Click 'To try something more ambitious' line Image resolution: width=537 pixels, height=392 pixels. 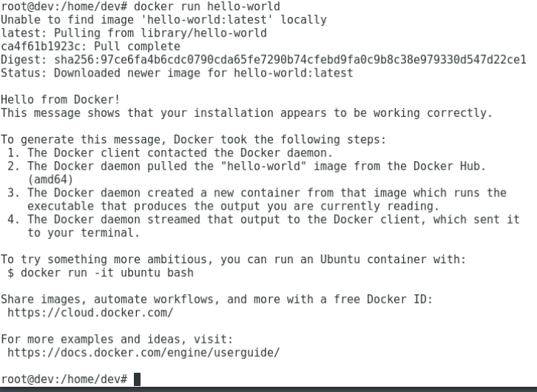pyautogui.click(x=234, y=260)
